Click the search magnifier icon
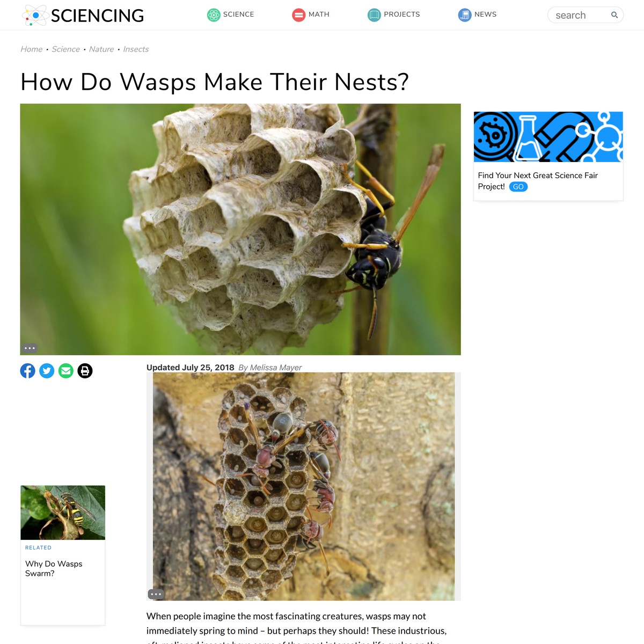 [x=614, y=15]
